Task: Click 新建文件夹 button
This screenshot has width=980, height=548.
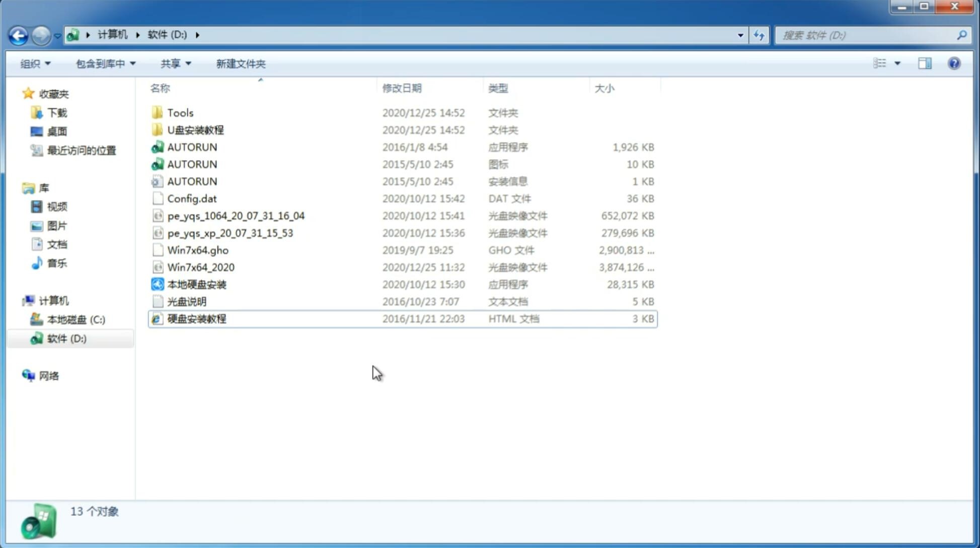Action: 240,63
